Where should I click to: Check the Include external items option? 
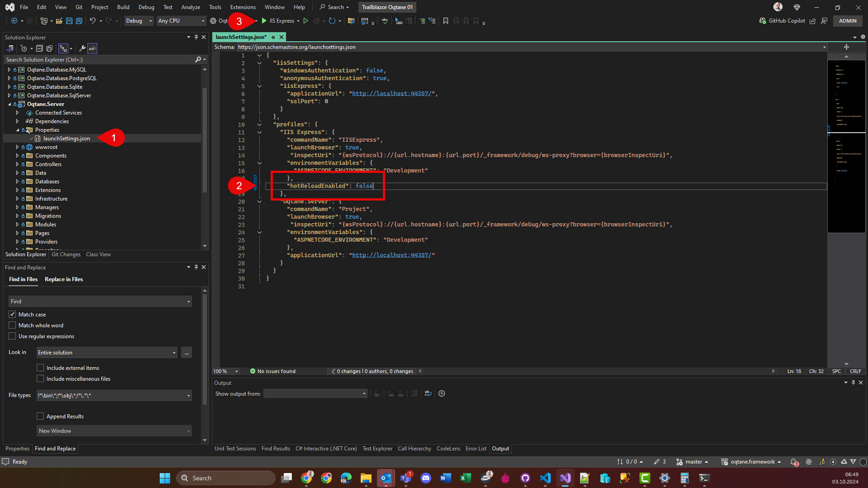(40, 368)
